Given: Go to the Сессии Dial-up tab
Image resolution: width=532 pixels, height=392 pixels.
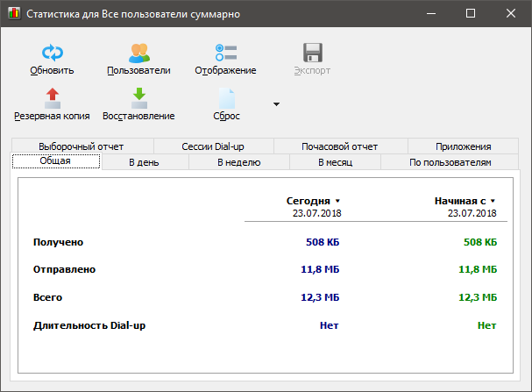Looking at the screenshot, I should pos(213,146).
